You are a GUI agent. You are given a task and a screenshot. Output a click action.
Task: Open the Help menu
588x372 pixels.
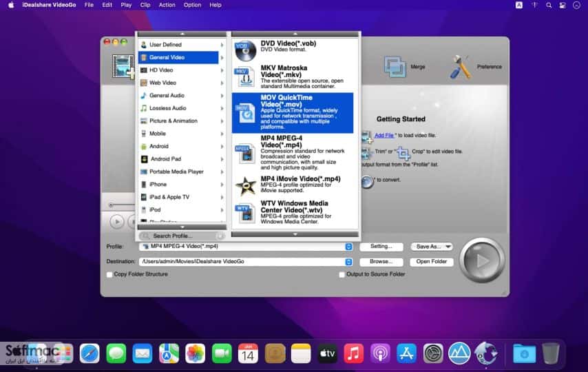216,5
